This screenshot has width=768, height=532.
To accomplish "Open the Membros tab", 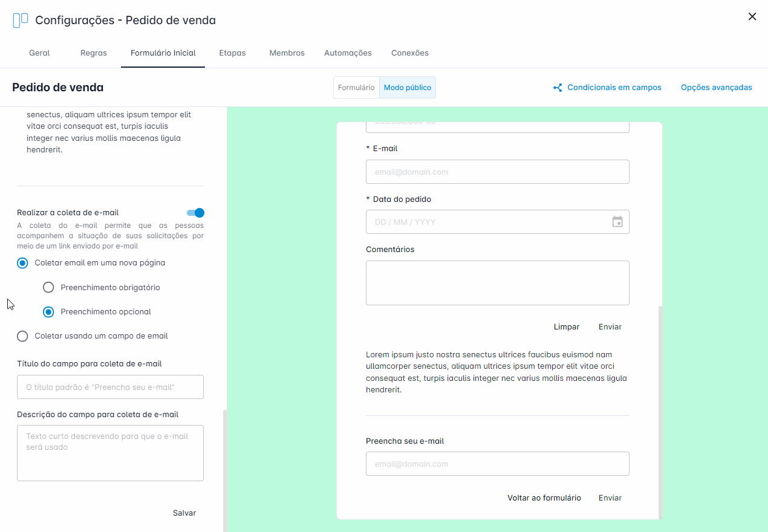I will (287, 53).
